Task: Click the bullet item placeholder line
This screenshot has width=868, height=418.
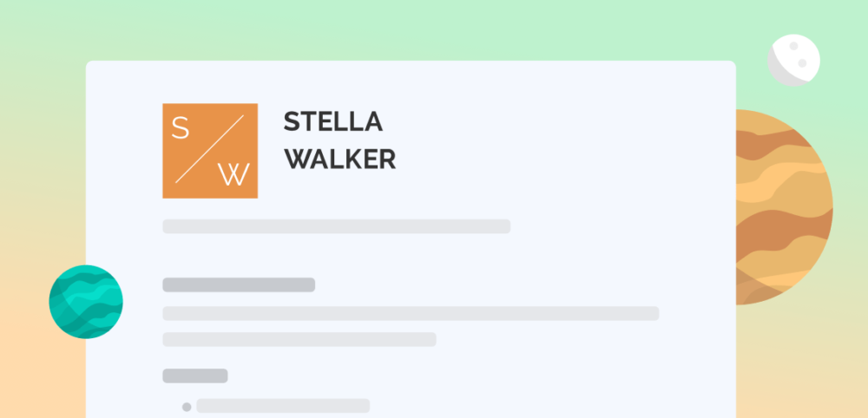Action: coord(283,406)
